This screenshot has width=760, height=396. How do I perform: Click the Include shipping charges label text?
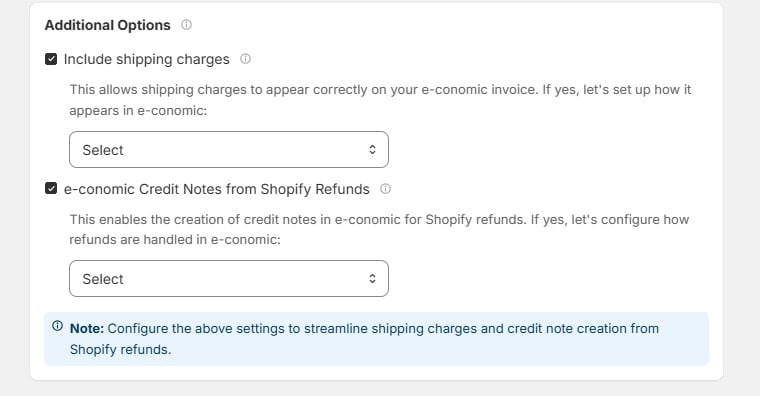coord(146,59)
